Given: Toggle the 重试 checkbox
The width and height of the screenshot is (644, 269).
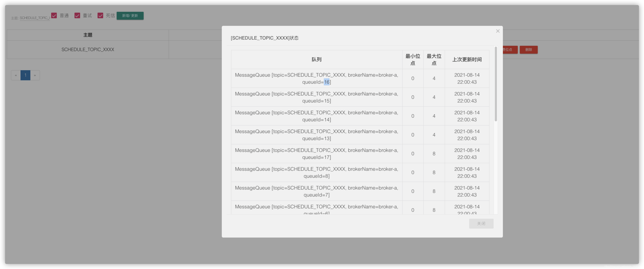Looking at the screenshot, I should tap(77, 15).
